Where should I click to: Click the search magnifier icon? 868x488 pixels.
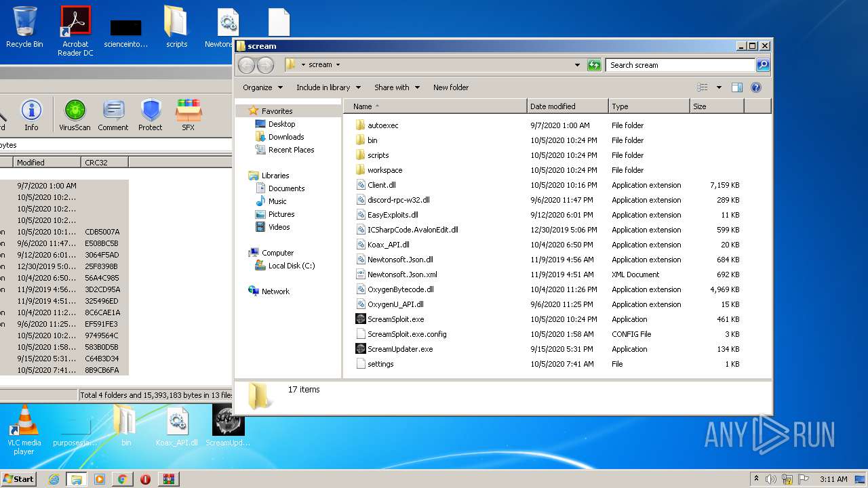point(763,65)
